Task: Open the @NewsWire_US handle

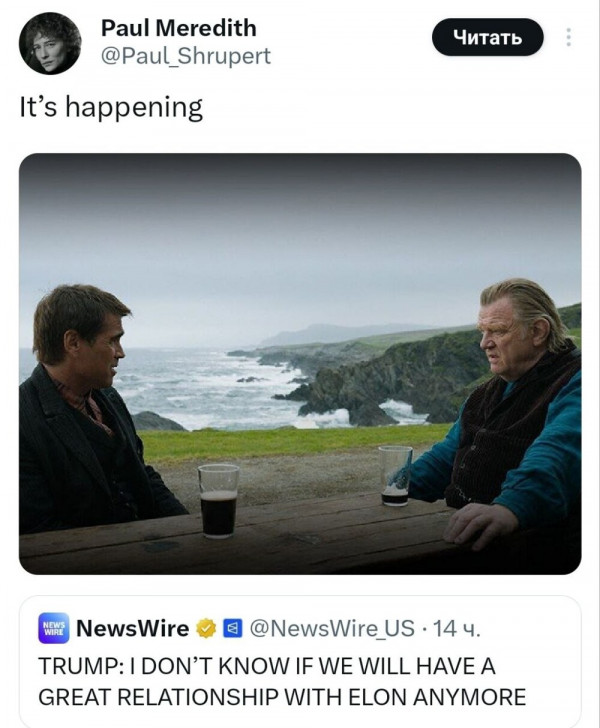Action: tap(330, 628)
